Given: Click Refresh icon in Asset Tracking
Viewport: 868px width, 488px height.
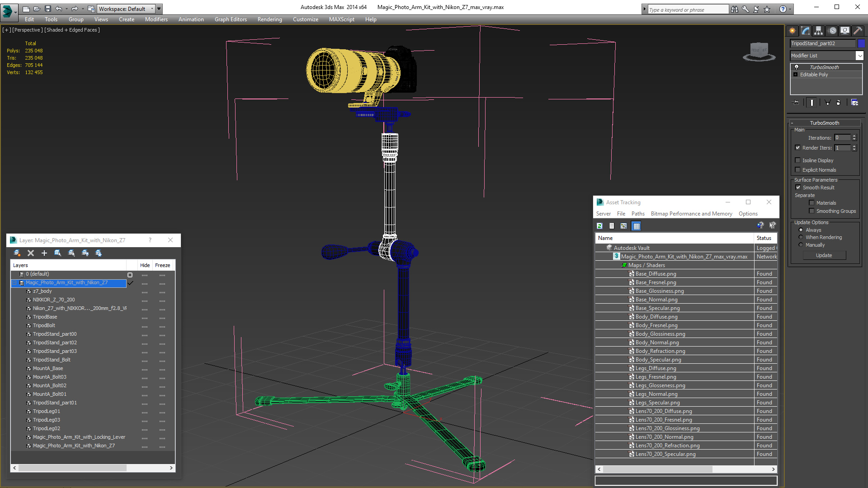Looking at the screenshot, I should click(x=599, y=226).
